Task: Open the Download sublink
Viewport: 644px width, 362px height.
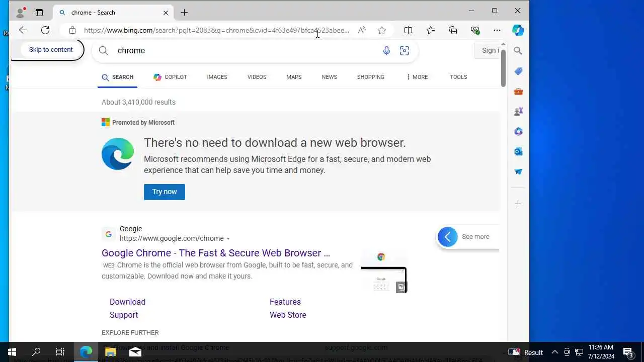Action: coord(127,302)
